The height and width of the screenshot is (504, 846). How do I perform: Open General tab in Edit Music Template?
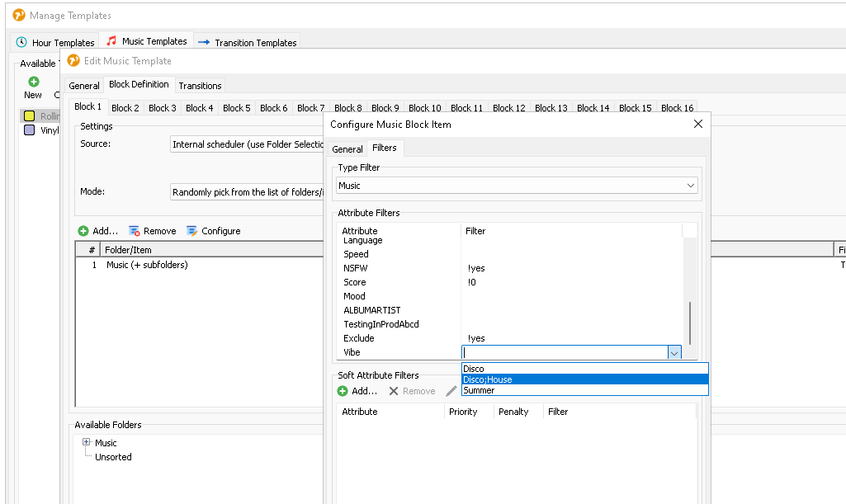point(83,86)
